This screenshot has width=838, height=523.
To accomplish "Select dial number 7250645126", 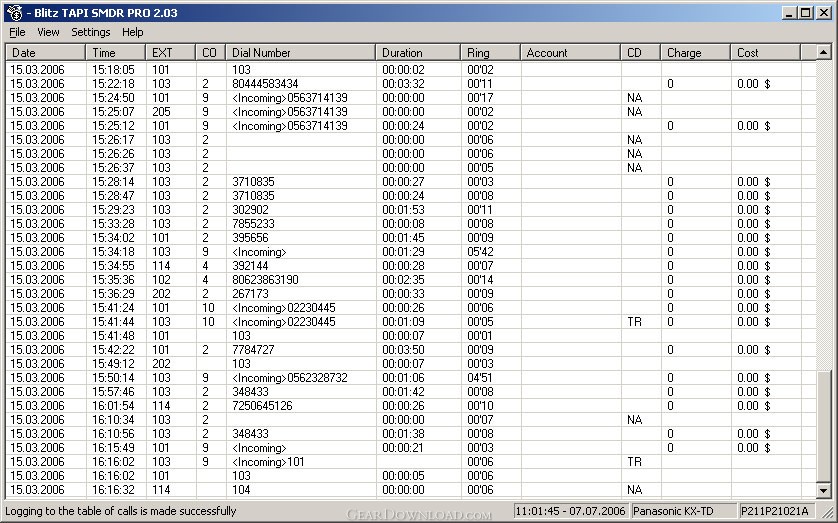I will point(262,405).
